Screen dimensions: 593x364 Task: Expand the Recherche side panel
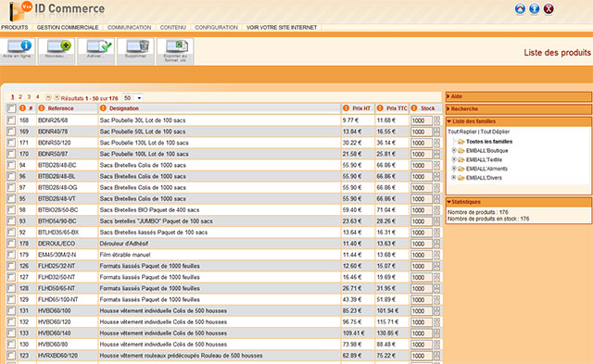click(519, 109)
